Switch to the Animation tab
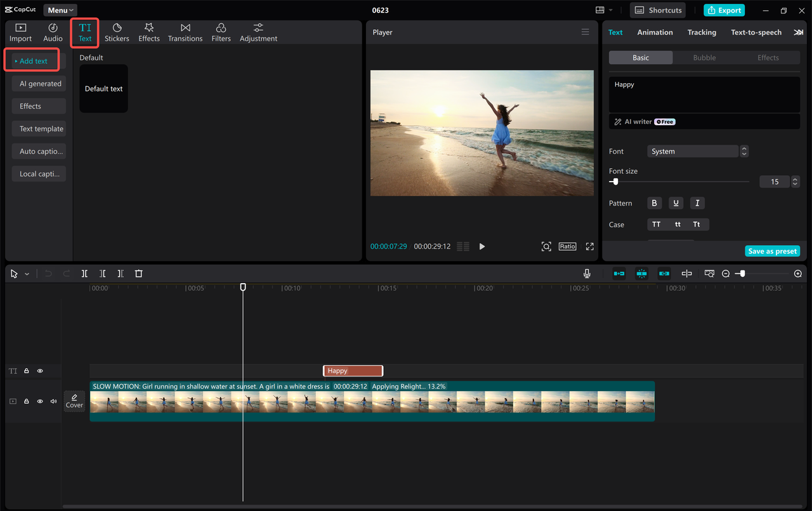The height and width of the screenshot is (511, 812). pyautogui.click(x=655, y=32)
